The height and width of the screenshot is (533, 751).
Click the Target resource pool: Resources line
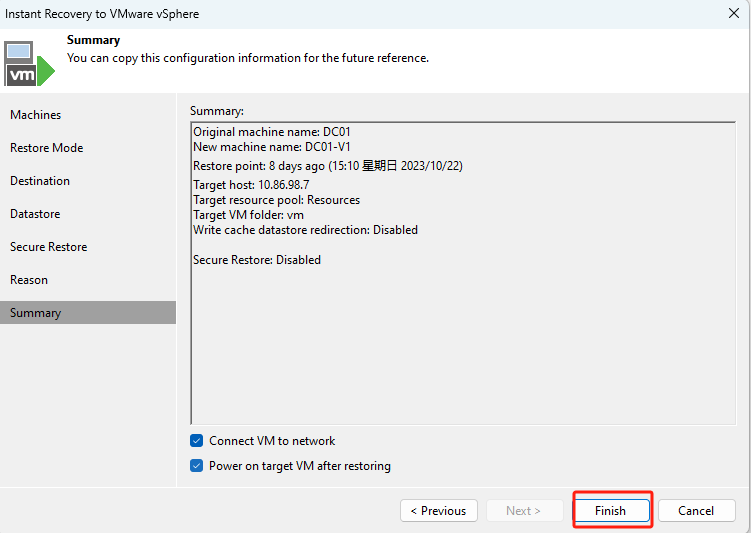[x=276, y=200]
